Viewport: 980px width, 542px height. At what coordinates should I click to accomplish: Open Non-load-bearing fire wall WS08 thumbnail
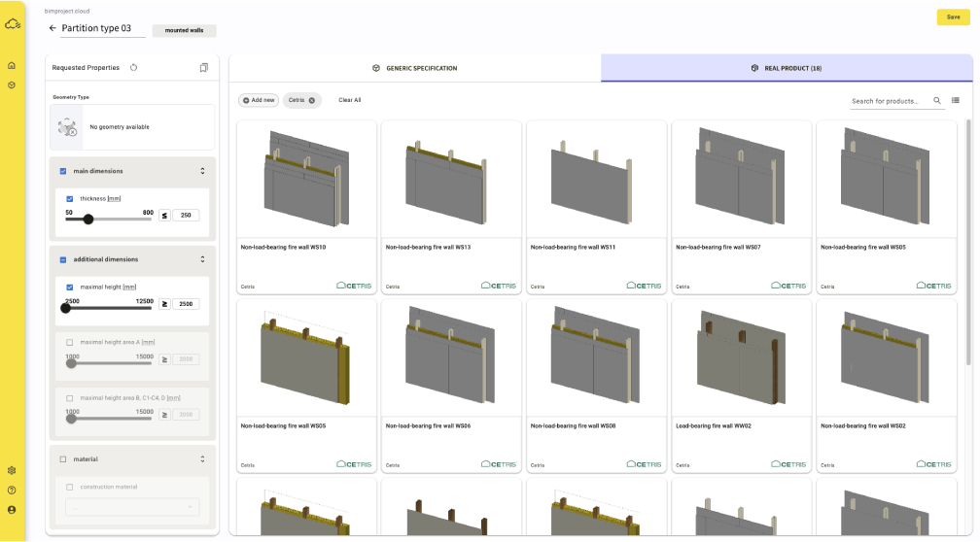click(x=596, y=357)
